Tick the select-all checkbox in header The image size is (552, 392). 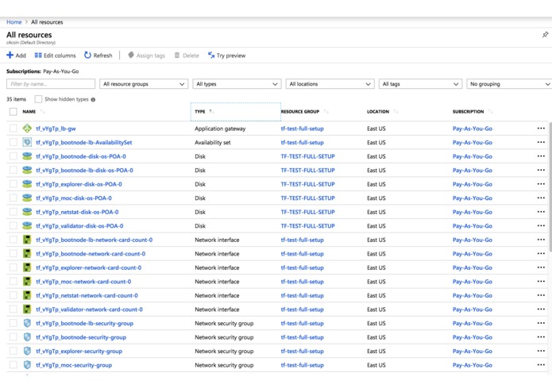pyautogui.click(x=14, y=111)
